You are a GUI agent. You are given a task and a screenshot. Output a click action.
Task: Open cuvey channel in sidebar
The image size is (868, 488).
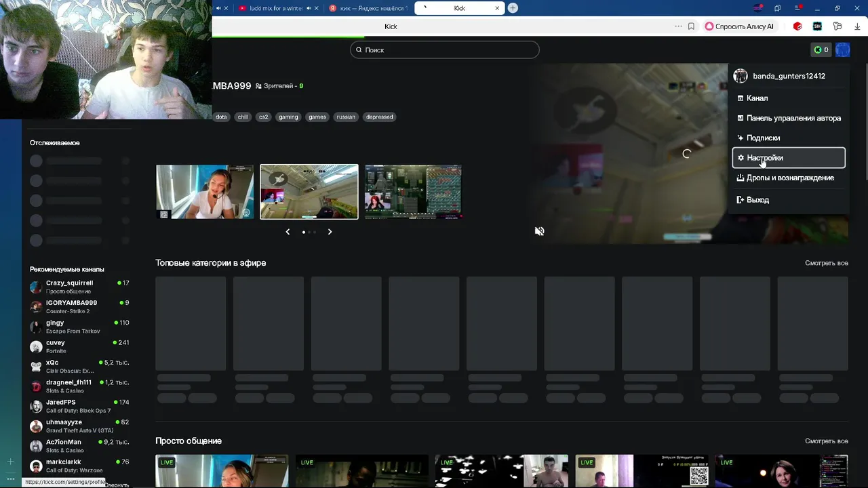coord(79,346)
